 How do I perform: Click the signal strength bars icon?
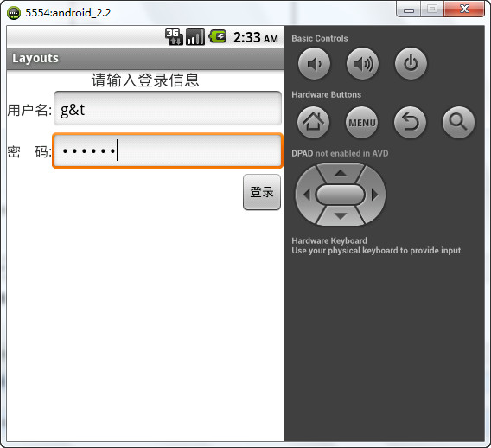(195, 36)
